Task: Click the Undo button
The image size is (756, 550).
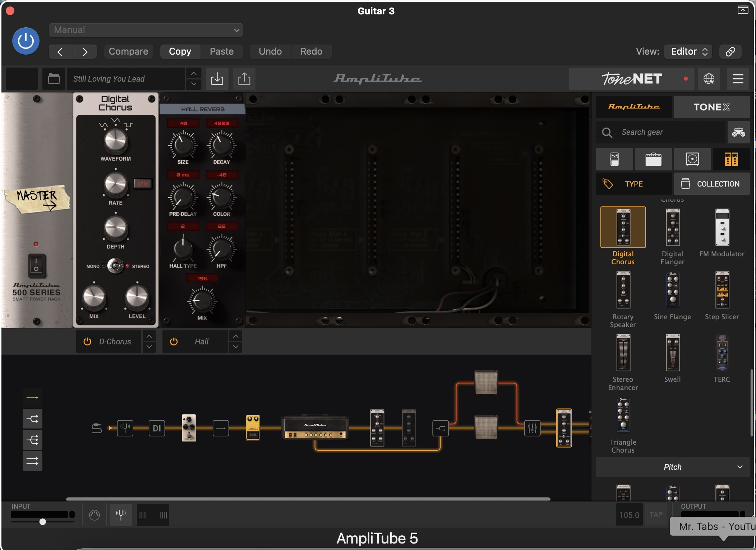Action: [270, 52]
